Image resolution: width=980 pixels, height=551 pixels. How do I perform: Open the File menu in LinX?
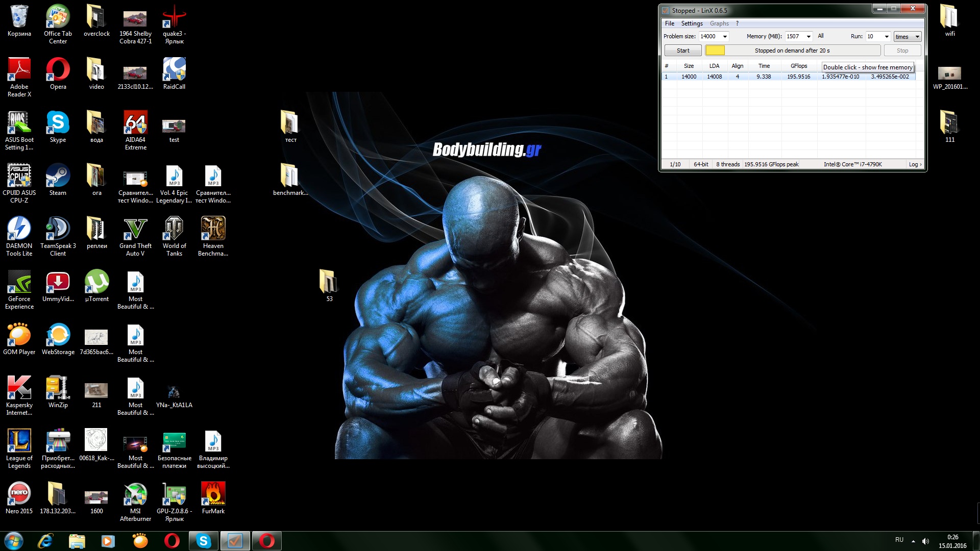[669, 23]
